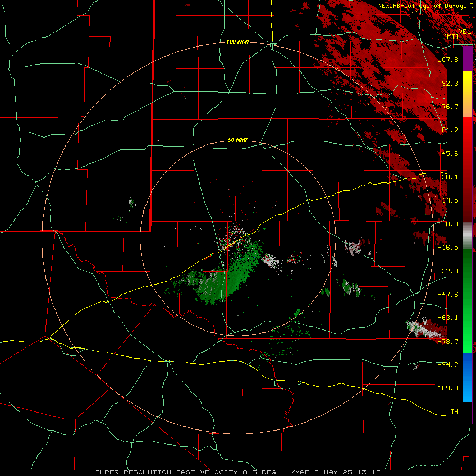Click the 76.7 velocity scale value
Image resolution: width=476 pixels, height=476 pixels.
pyautogui.click(x=450, y=106)
